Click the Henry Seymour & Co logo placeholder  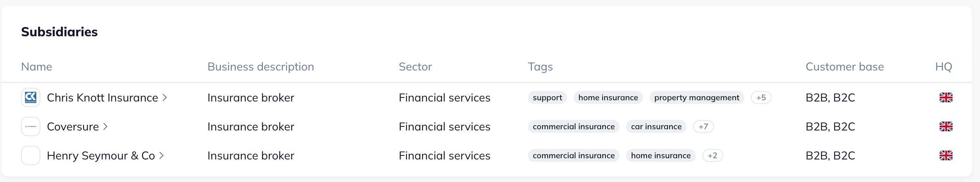point(31,155)
